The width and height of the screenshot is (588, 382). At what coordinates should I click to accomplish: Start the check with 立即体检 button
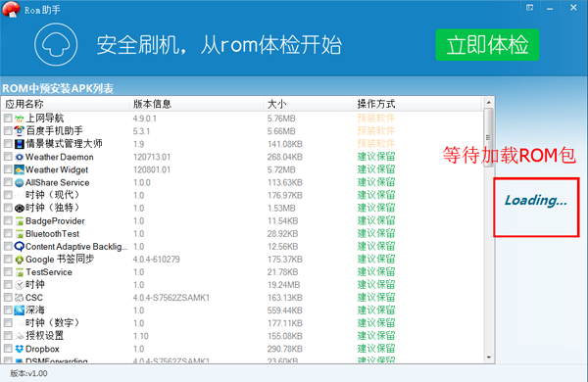[487, 45]
